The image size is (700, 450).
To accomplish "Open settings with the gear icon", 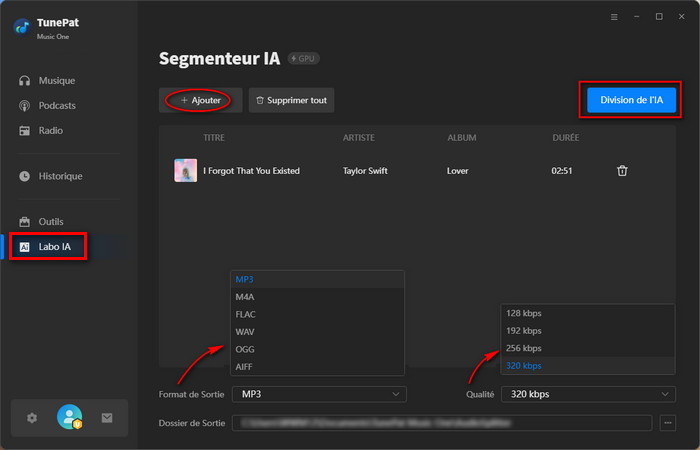I will coord(32,418).
